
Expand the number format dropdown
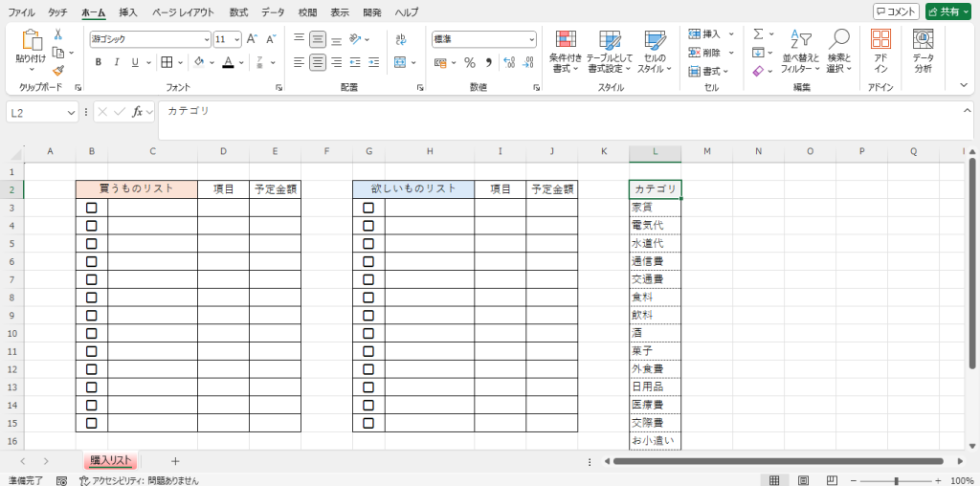click(531, 39)
